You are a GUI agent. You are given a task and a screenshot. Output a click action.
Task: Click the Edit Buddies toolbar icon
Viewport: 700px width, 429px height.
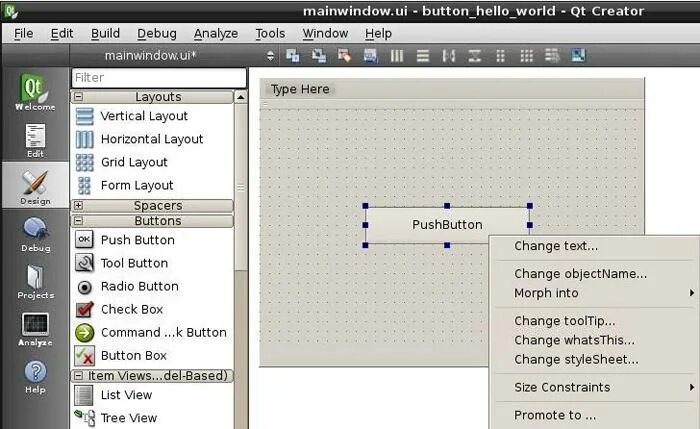[x=344, y=56]
